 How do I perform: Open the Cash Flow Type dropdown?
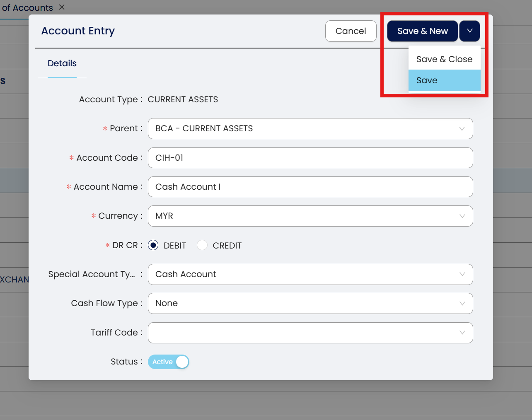coord(310,303)
